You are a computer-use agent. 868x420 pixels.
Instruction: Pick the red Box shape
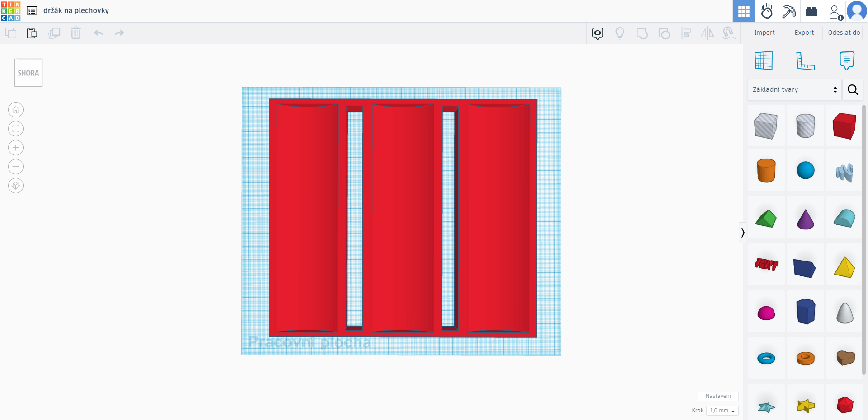point(844,126)
